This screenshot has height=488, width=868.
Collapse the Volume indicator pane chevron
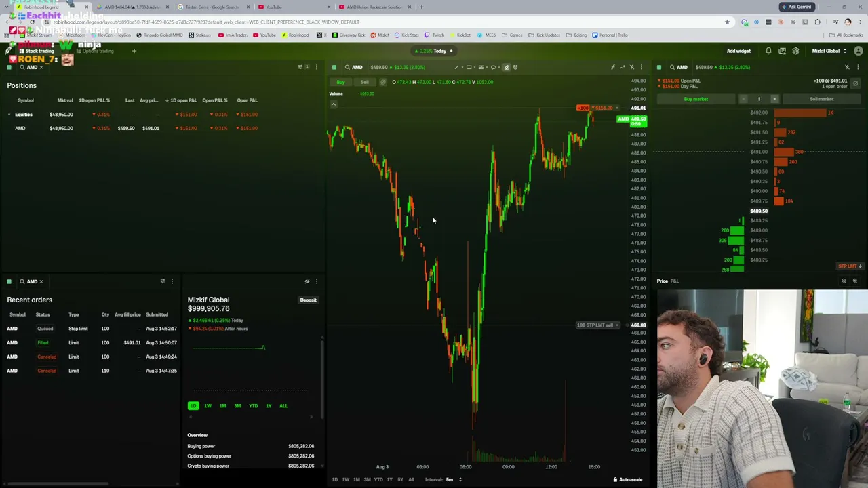(334, 104)
